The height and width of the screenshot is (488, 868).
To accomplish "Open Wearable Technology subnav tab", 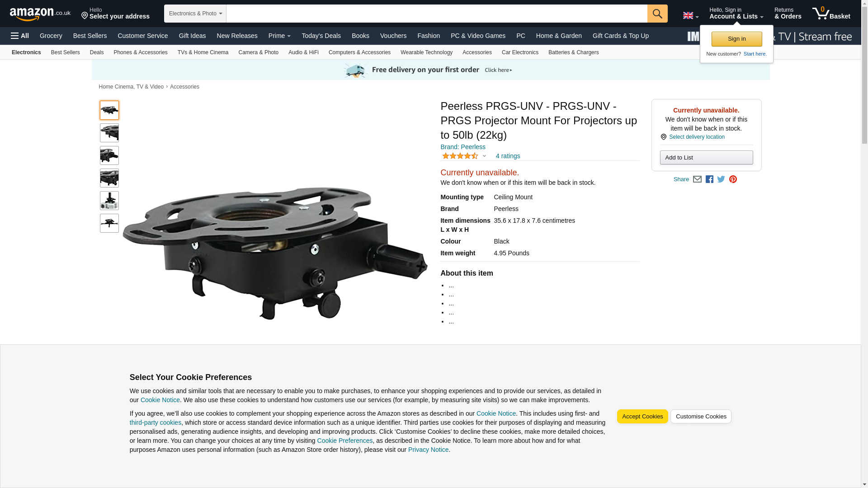I will point(426,52).
